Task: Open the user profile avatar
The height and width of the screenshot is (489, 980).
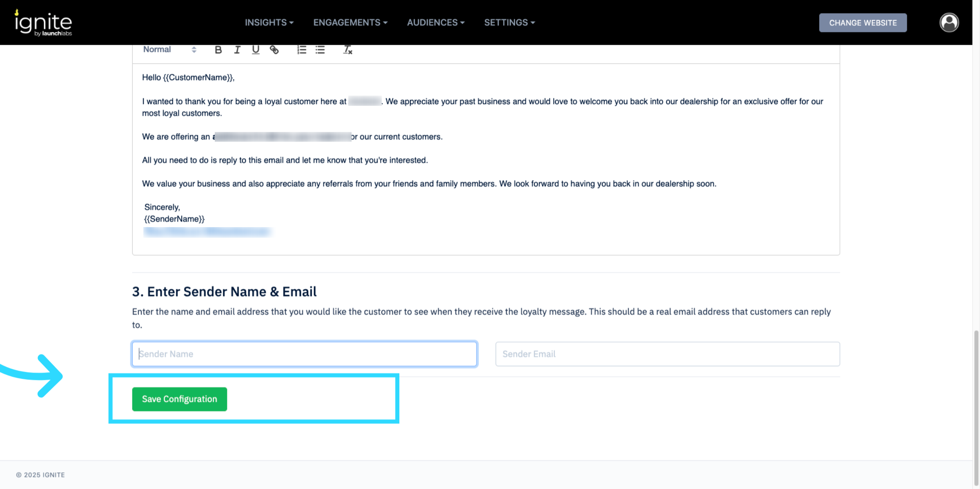Action: point(949,22)
